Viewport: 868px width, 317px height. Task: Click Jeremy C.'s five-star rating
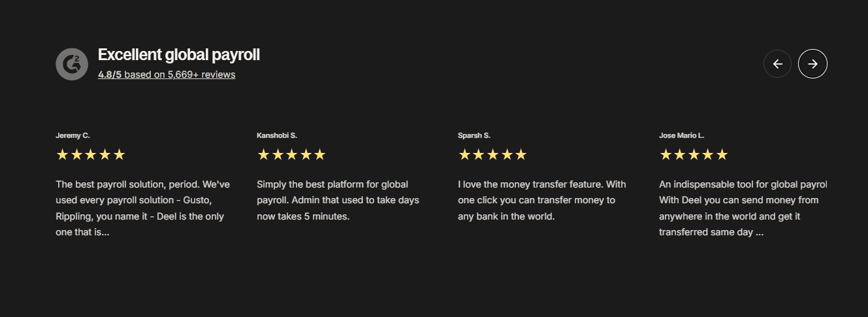[91, 155]
